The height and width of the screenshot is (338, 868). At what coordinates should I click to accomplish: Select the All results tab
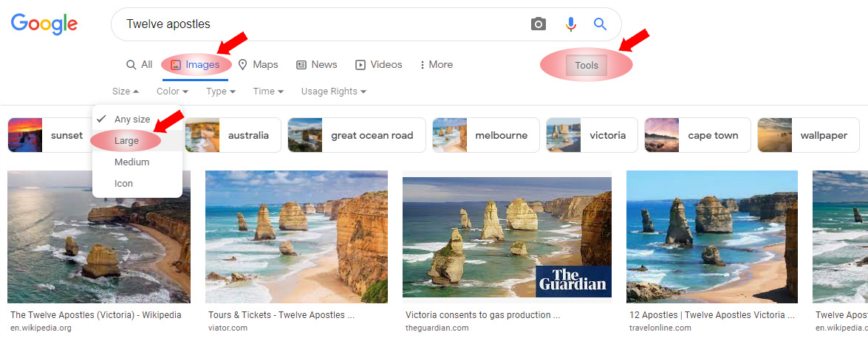point(140,65)
